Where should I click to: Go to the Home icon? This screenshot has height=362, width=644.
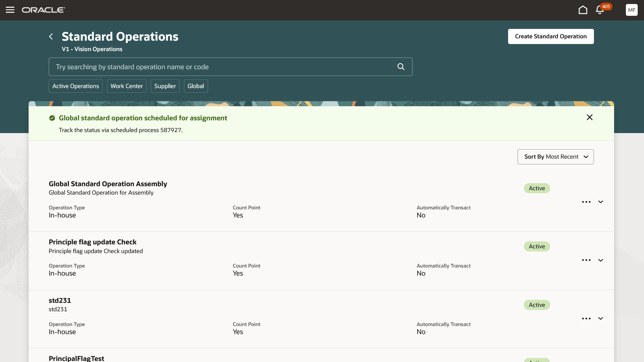(x=583, y=10)
